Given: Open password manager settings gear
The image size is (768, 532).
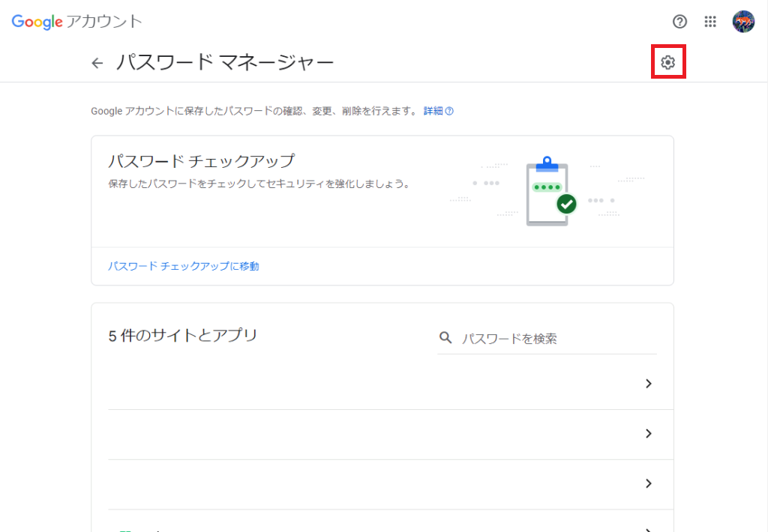Looking at the screenshot, I should coord(668,64).
